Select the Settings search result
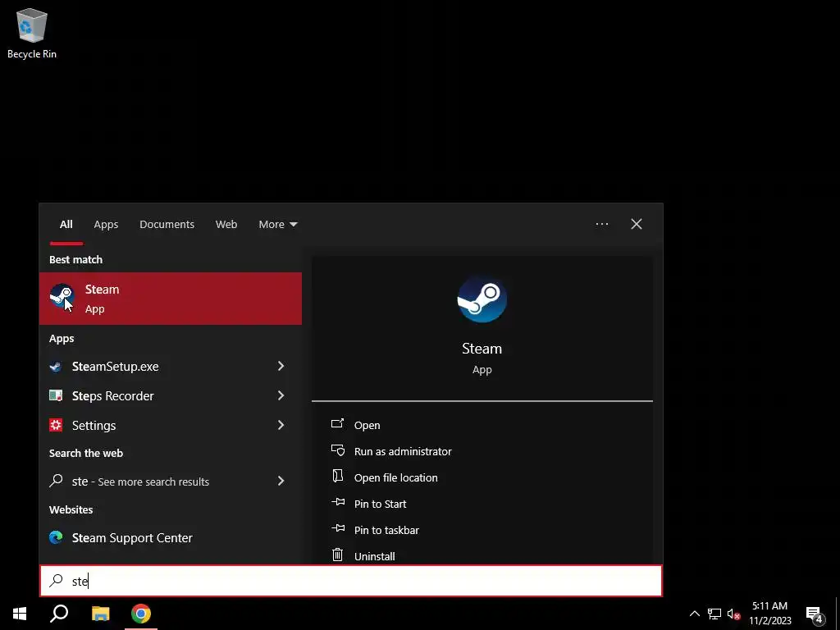This screenshot has height=630, width=840. click(x=171, y=426)
